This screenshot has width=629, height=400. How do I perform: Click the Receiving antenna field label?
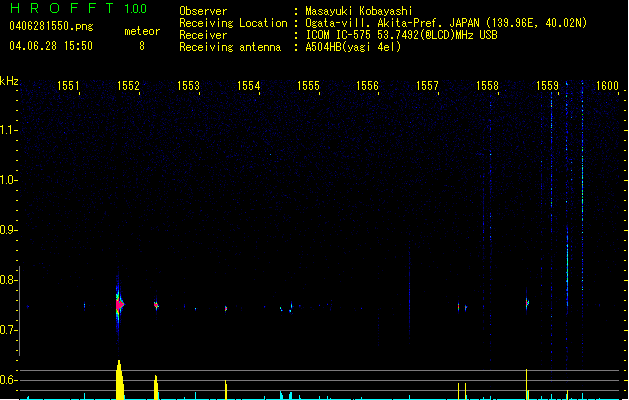point(230,47)
